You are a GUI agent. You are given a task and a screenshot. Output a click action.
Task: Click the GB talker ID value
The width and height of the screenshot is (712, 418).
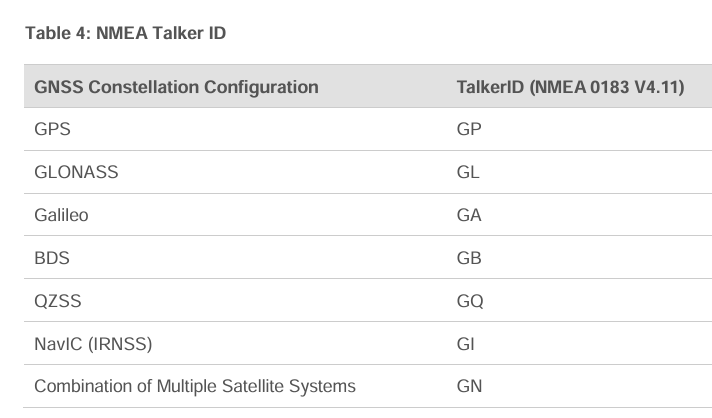coord(469,258)
